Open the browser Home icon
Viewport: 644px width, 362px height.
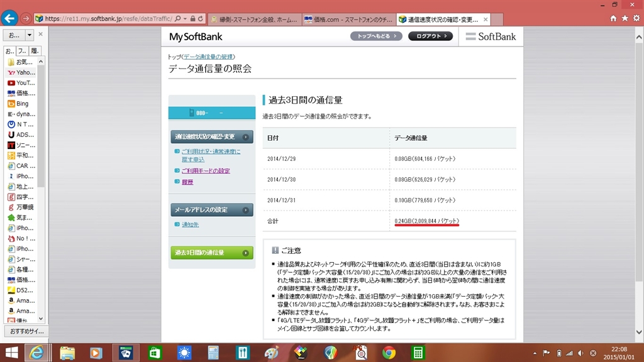tap(613, 18)
